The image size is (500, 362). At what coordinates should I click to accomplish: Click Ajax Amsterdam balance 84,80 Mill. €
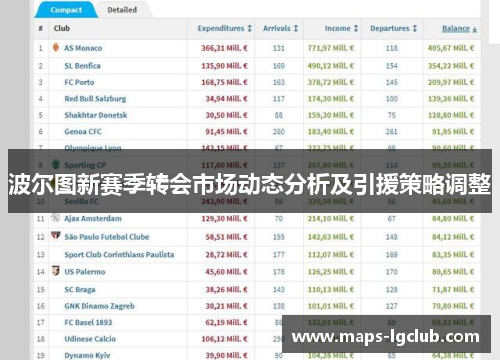pos(453,219)
